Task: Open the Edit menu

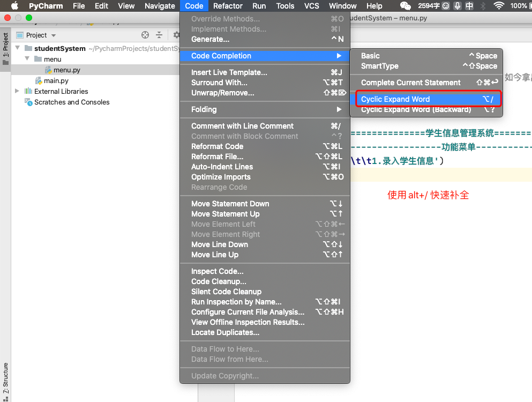Action: (x=101, y=6)
